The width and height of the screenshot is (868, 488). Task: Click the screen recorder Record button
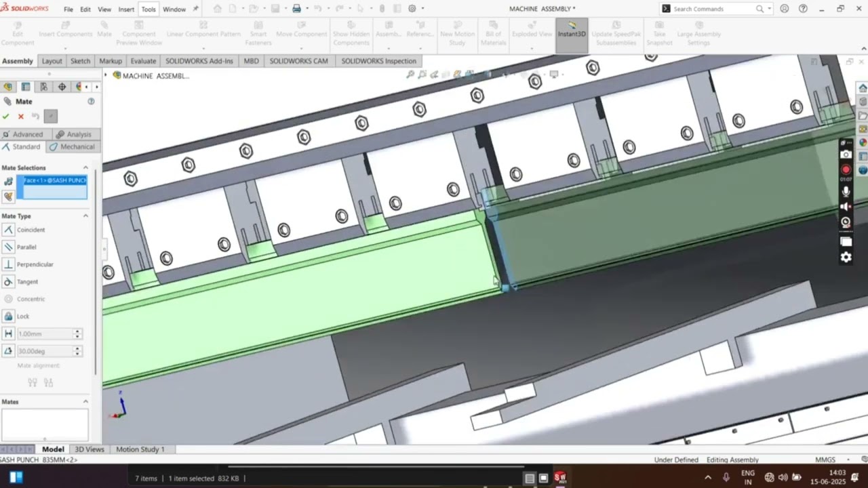click(x=846, y=169)
